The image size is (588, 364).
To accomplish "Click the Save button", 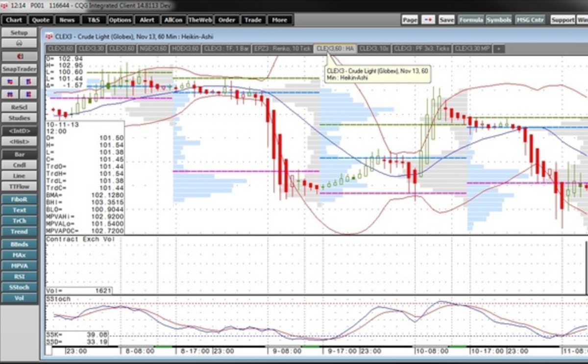I will (x=446, y=20).
